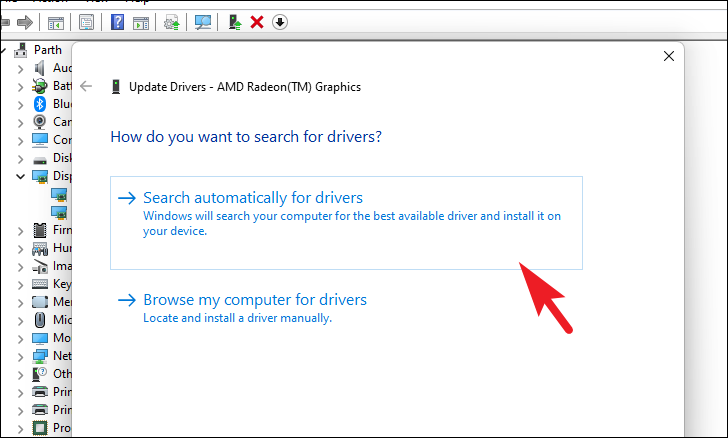Select the 'Net' row label
The width and height of the screenshot is (728, 438).
62,356
